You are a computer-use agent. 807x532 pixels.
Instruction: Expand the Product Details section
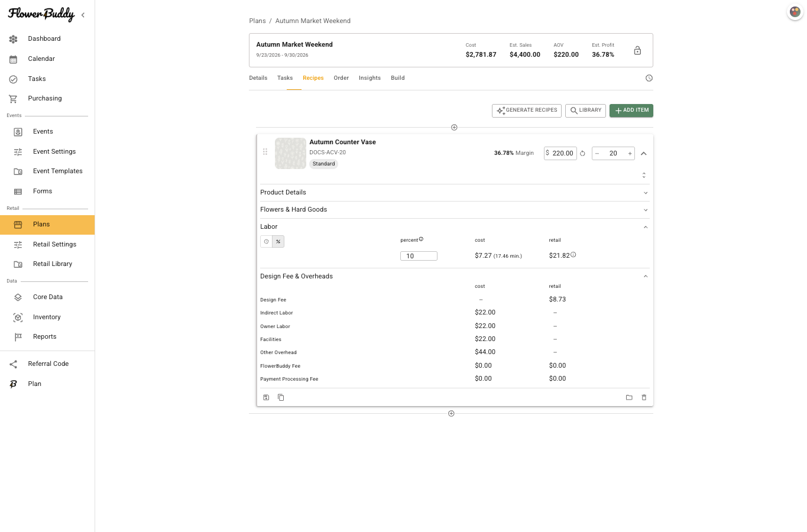point(454,193)
